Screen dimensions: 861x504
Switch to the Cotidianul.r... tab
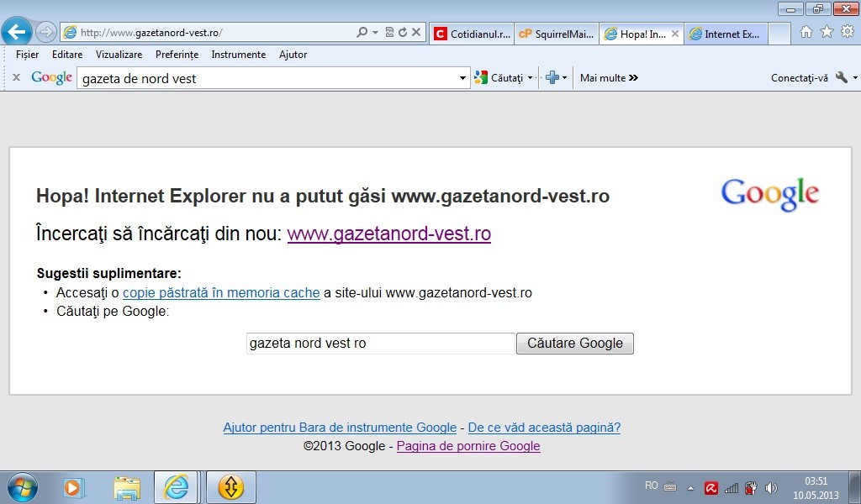click(x=473, y=34)
